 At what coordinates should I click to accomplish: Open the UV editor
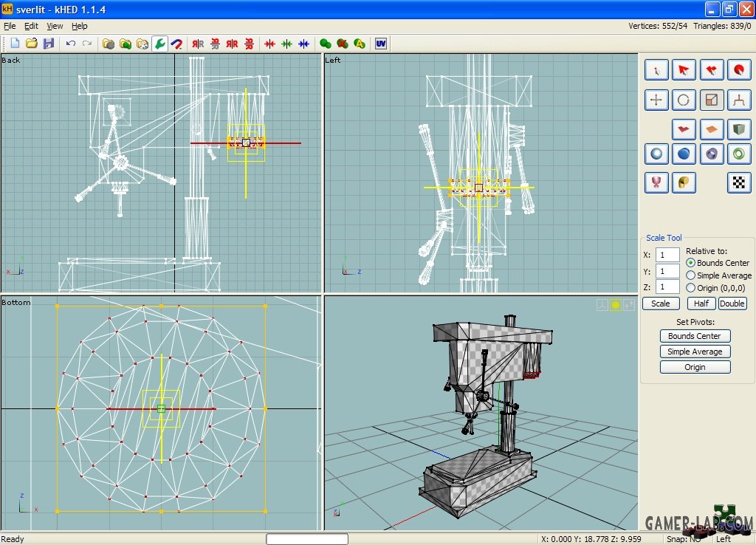coord(381,44)
